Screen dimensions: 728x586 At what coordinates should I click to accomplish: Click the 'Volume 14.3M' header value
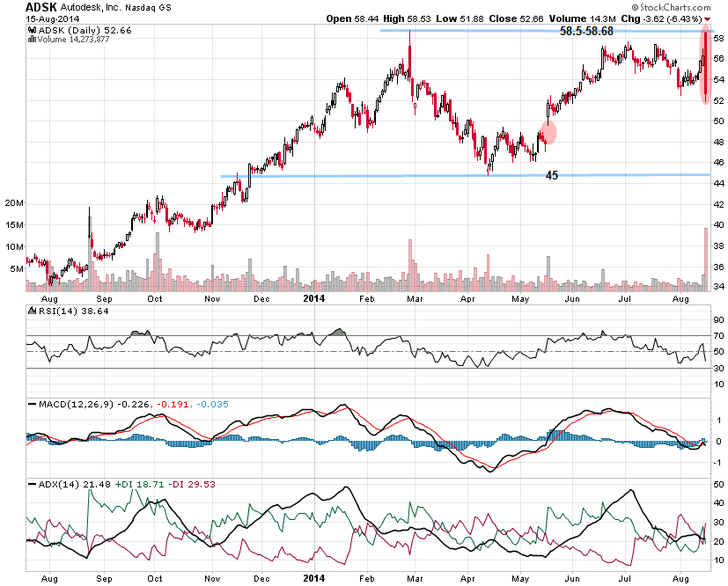(582, 19)
